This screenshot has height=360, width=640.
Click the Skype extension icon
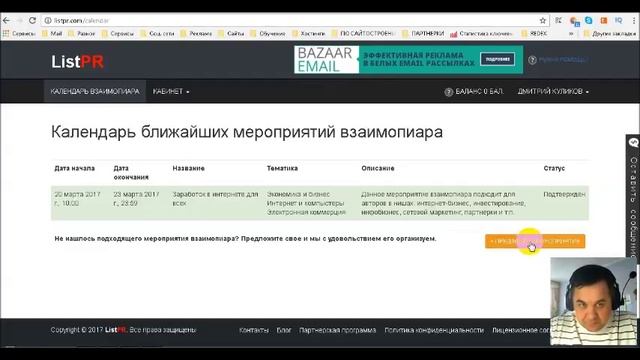tap(589, 20)
